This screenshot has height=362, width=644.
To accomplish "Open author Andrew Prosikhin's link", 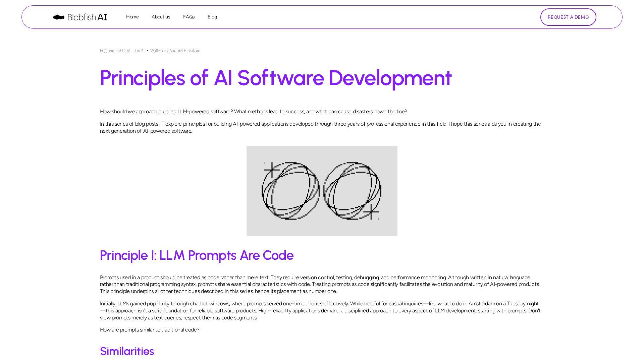I will click(184, 51).
